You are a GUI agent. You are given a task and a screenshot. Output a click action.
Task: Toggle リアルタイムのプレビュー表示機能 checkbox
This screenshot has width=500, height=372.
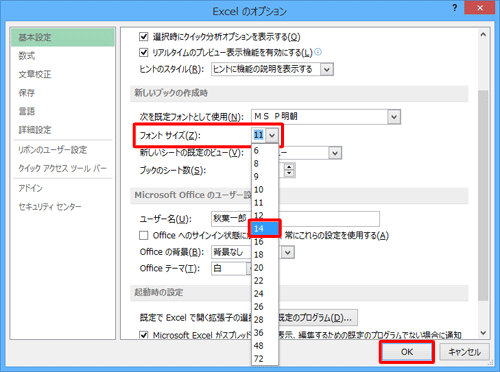[144, 52]
